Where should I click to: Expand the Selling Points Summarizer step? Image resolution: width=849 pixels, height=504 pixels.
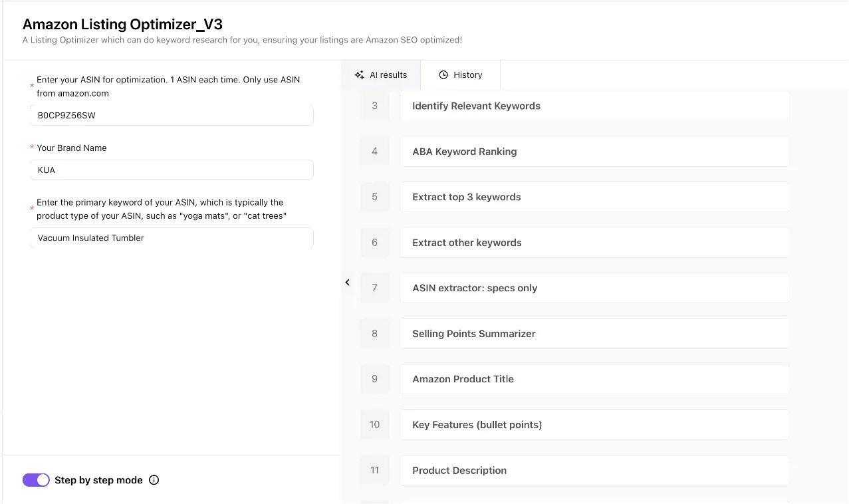[x=594, y=334]
